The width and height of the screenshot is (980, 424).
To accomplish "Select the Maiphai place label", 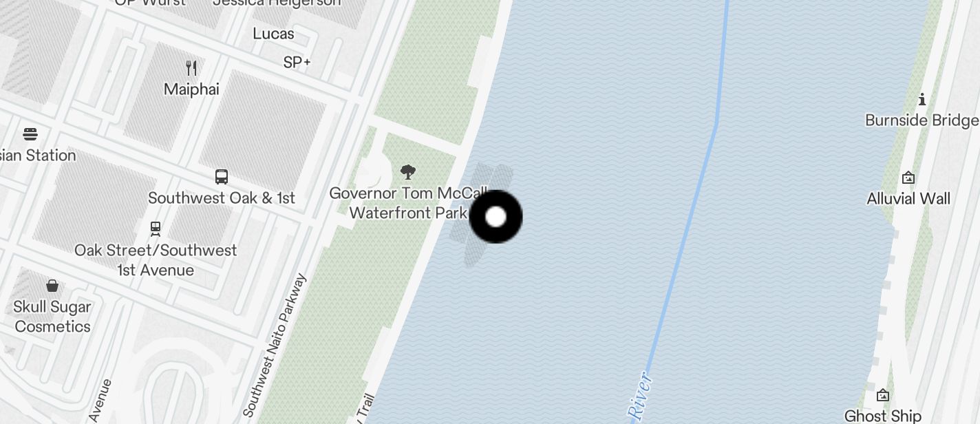I will pos(191,89).
